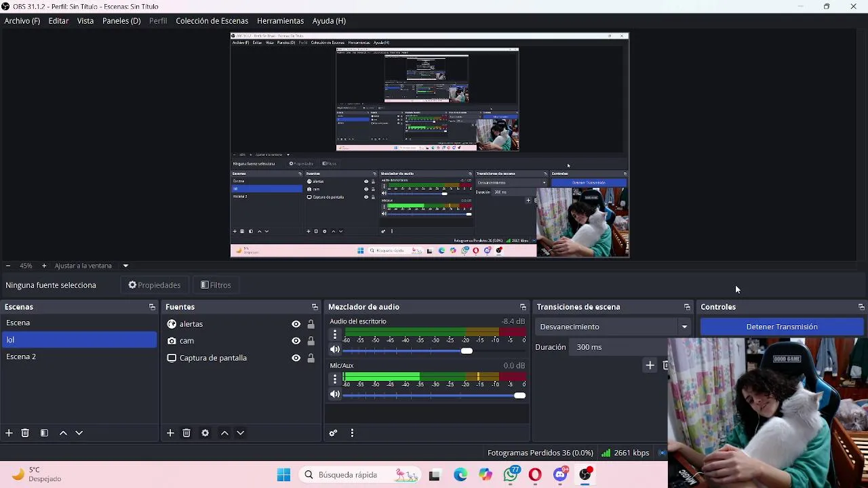The width and height of the screenshot is (868, 488).
Task: Open the Herramientas menu
Action: point(280,21)
